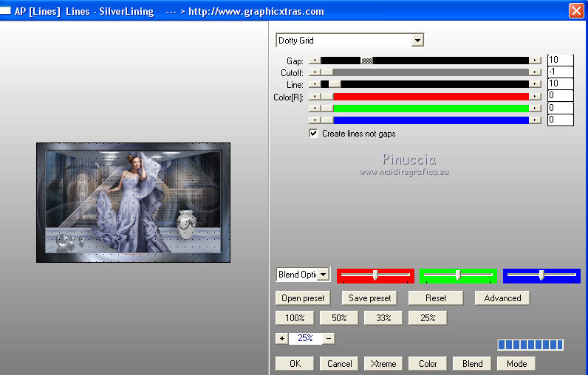
Task: Adjust the red blend slider
Action: coord(375,275)
